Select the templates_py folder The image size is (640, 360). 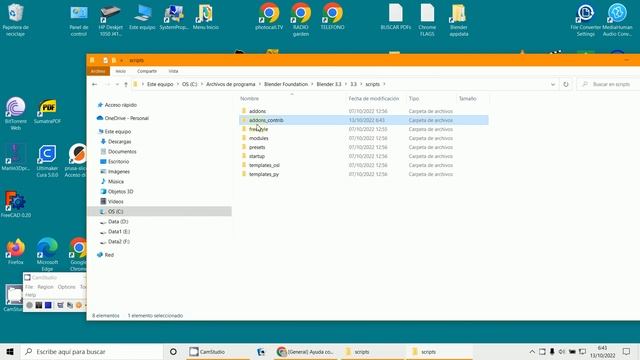point(264,174)
